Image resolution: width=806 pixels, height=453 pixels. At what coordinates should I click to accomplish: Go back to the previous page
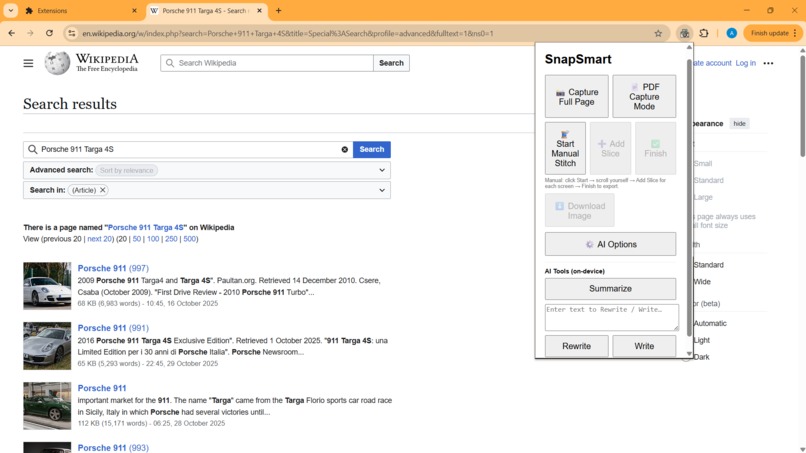(11, 33)
